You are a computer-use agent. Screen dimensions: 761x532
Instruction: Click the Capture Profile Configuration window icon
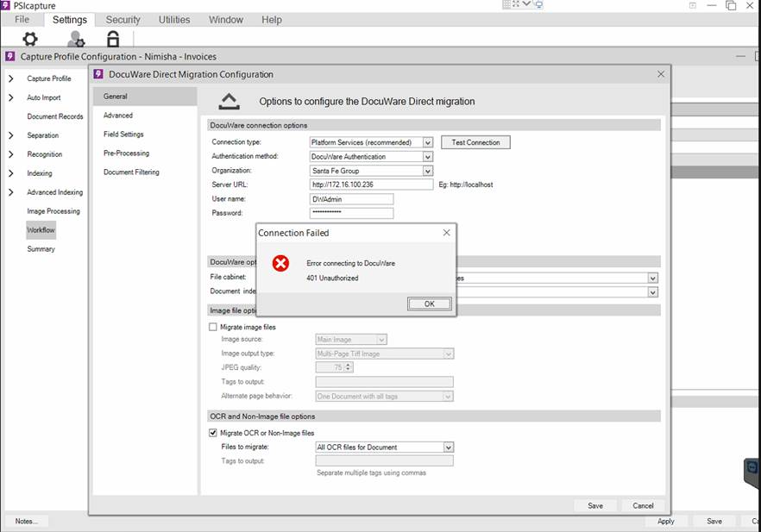10,56
